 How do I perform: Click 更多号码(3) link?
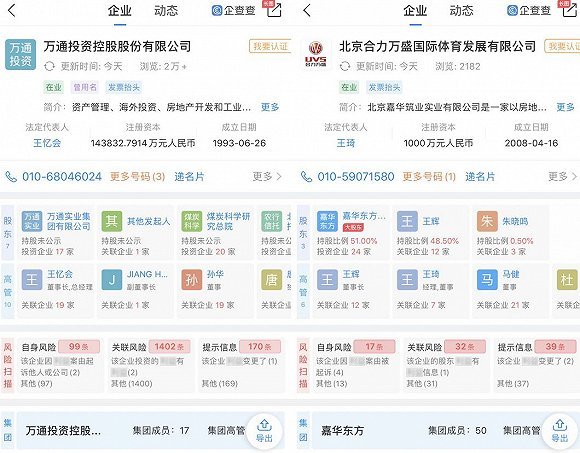click(138, 177)
